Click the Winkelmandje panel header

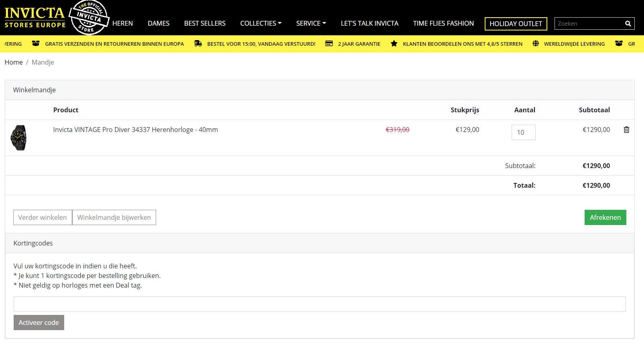(320, 90)
